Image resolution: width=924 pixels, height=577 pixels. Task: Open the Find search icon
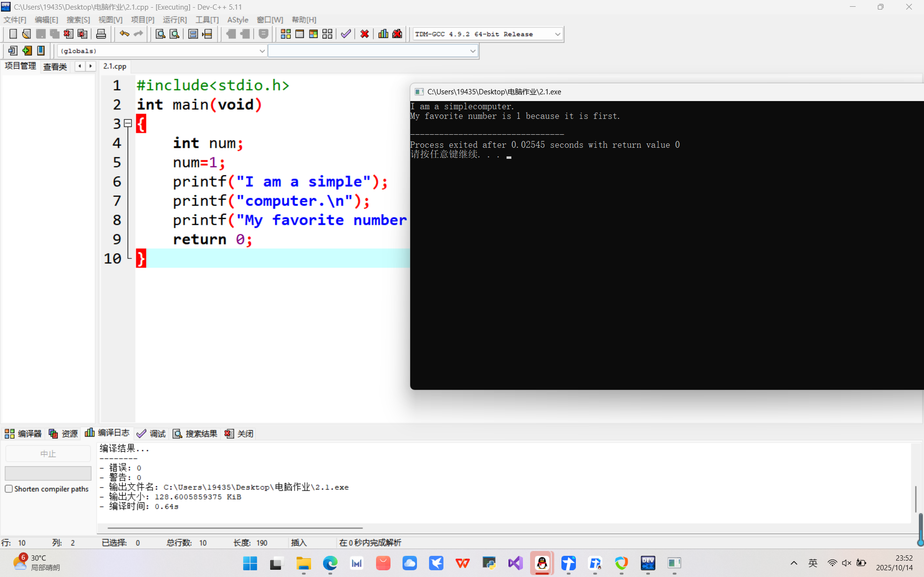[x=160, y=34]
